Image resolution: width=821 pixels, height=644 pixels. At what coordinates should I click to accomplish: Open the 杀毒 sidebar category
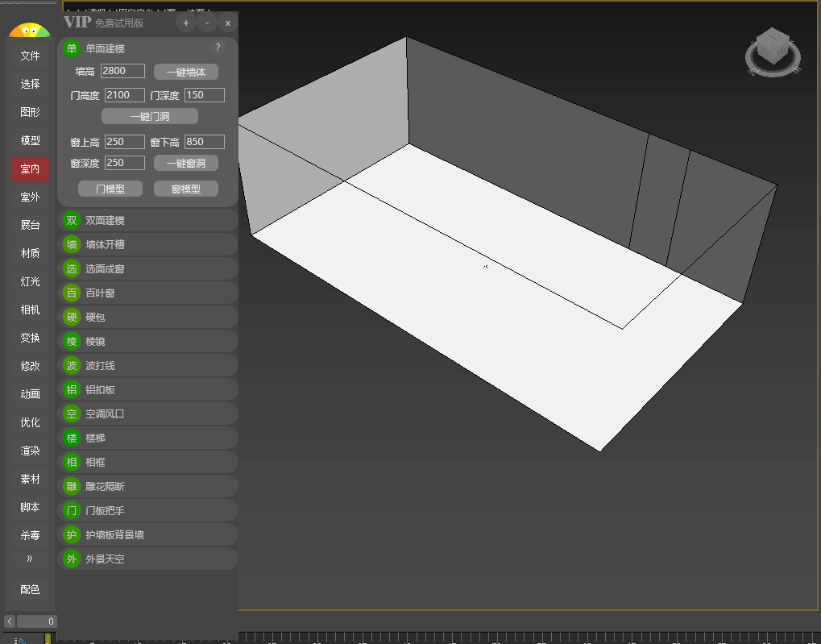click(x=30, y=535)
